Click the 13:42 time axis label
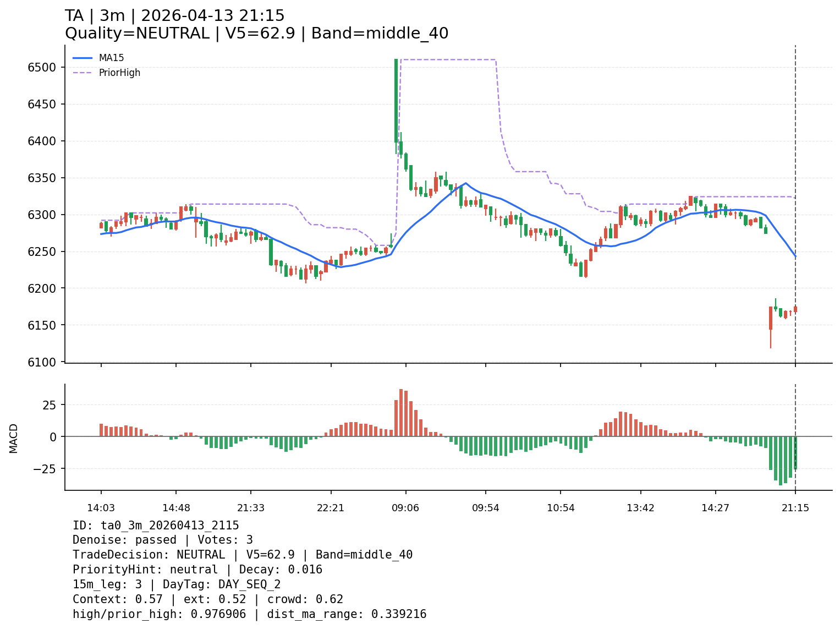Screen dimensions: 840x629 pyautogui.click(x=640, y=508)
